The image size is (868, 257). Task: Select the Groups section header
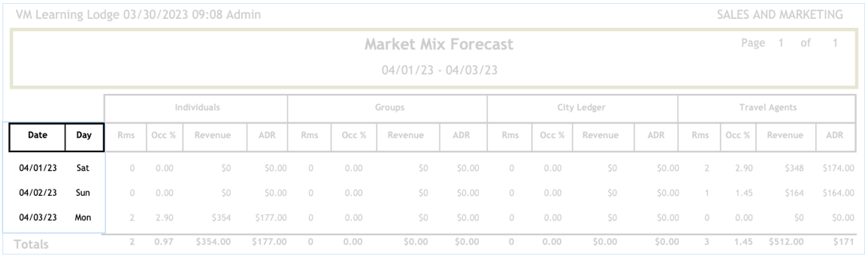pyautogui.click(x=389, y=108)
